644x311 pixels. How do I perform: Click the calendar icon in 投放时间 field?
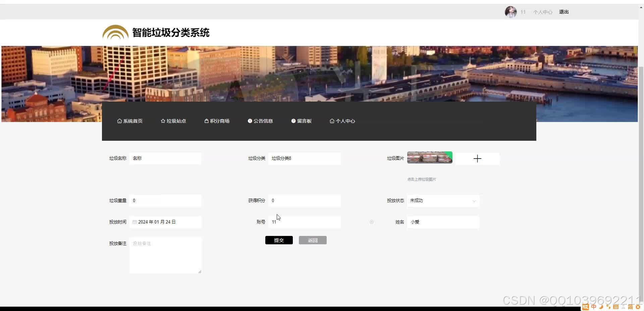point(134,222)
